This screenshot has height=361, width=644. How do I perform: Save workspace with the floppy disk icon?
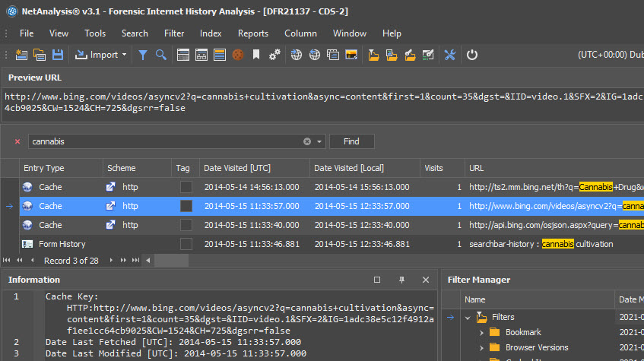pyautogui.click(x=58, y=55)
